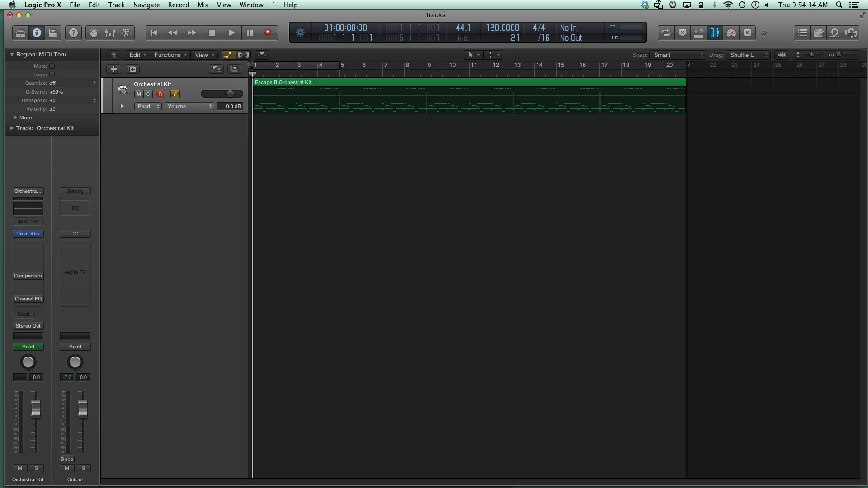This screenshot has height=488, width=868.
Task: Mute the Orchestral Kit track
Action: tap(139, 94)
